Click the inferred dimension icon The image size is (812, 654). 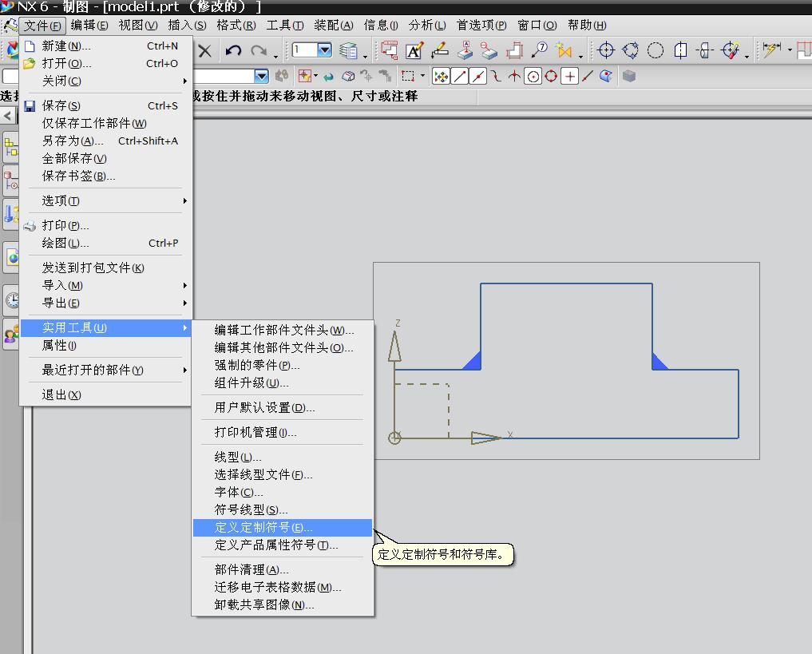771,50
